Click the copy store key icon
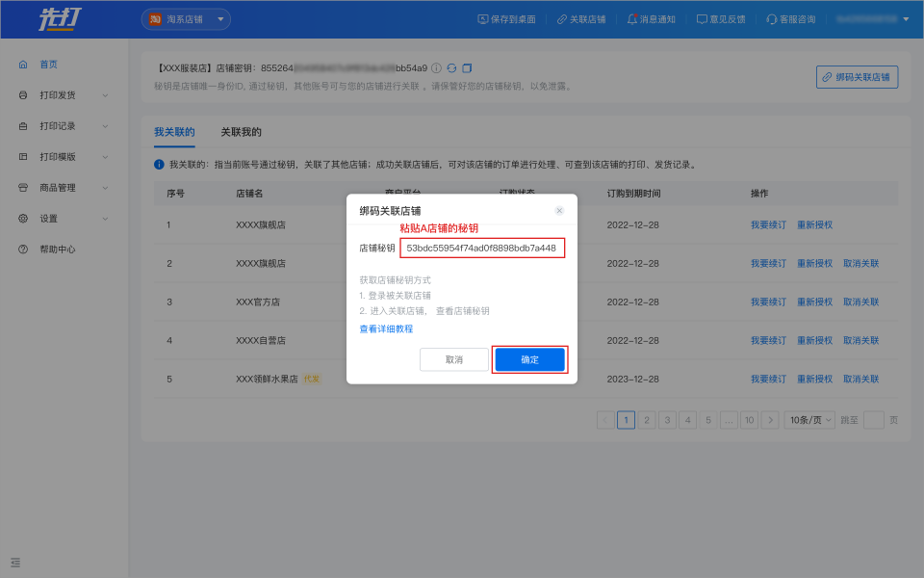Viewport: 924px width, 578px height. pyautogui.click(x=467, y=68)
